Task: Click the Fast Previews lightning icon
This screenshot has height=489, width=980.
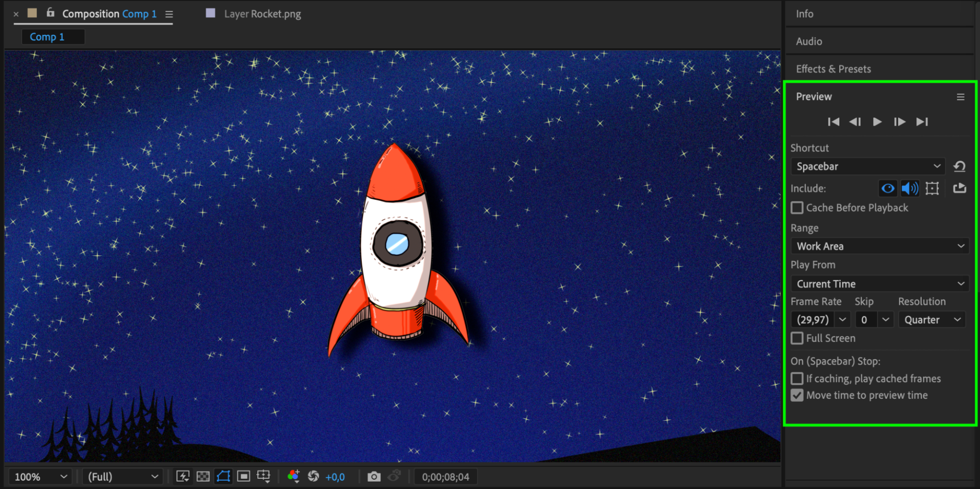Action: coord(183,476)
